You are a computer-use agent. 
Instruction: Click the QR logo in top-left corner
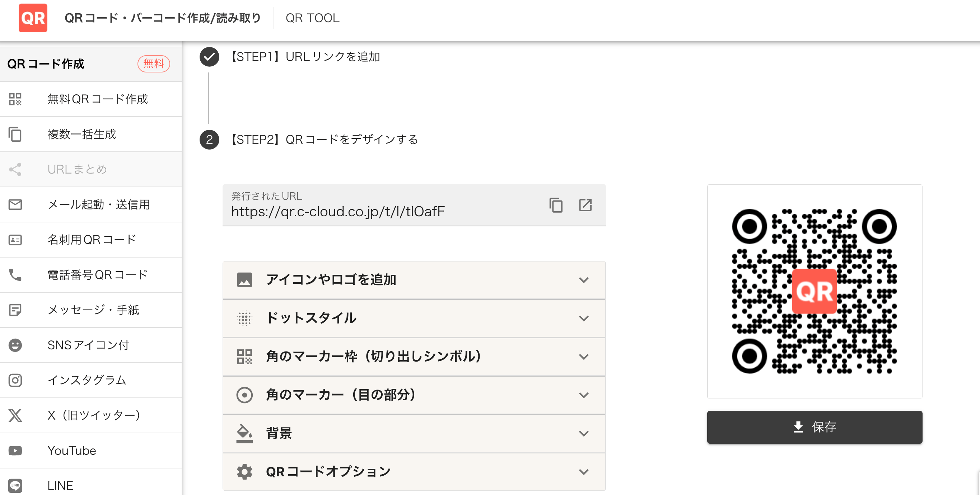point(33,18)
